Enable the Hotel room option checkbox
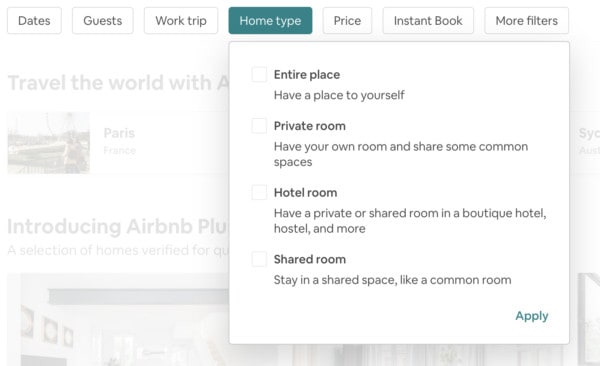This screenshot has width=600, height=366. 259,192
